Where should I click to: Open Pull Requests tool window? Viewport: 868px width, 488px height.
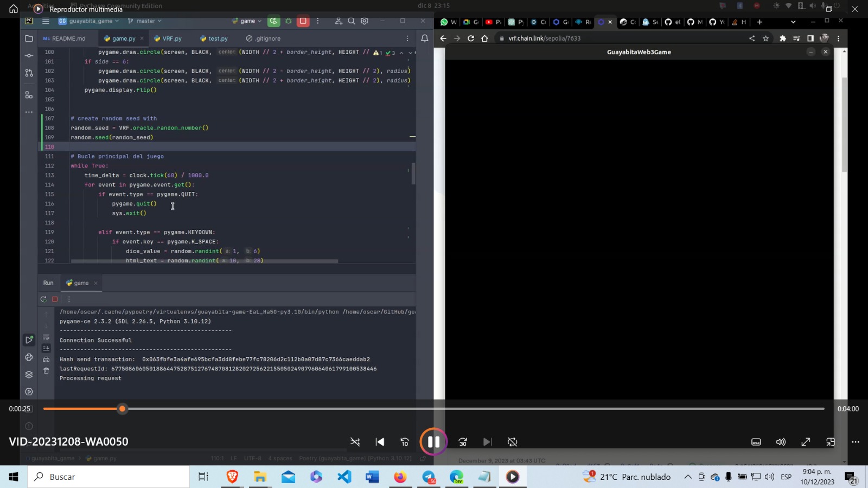pyautogui.click(x=29, y=73)
